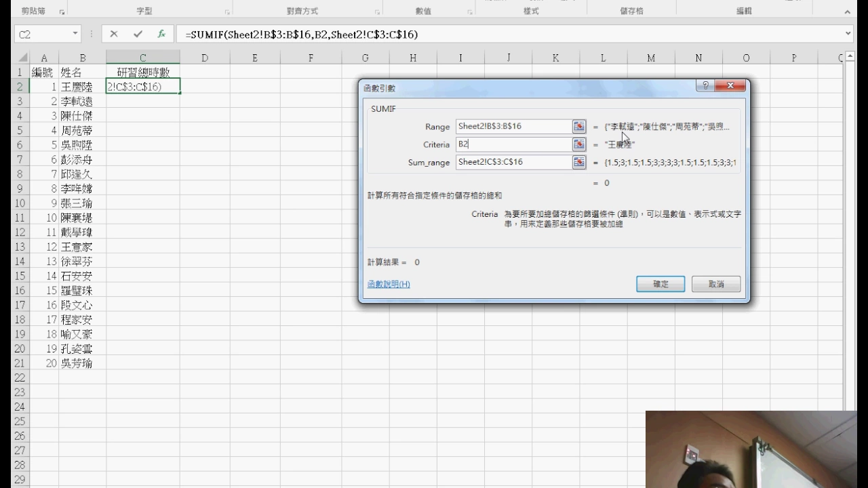Select cell containing 邱逢久
Screen dimensions: 868x488
click(83, 174)
